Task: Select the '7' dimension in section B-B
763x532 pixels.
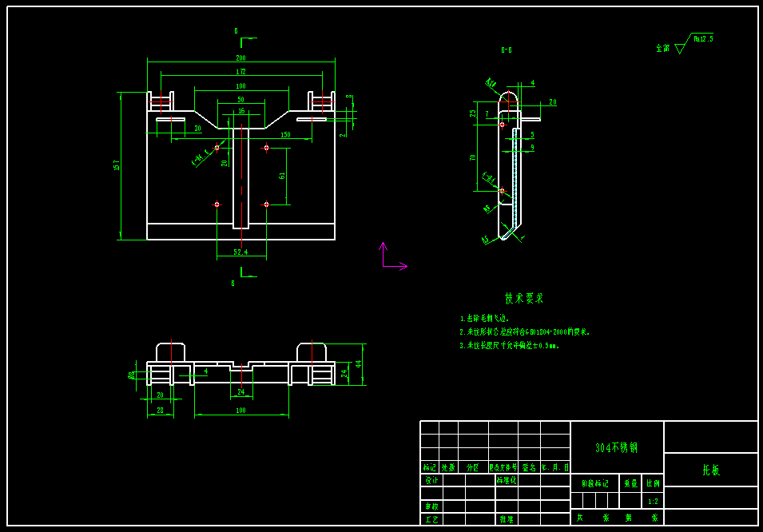Action: coord(487,114)
